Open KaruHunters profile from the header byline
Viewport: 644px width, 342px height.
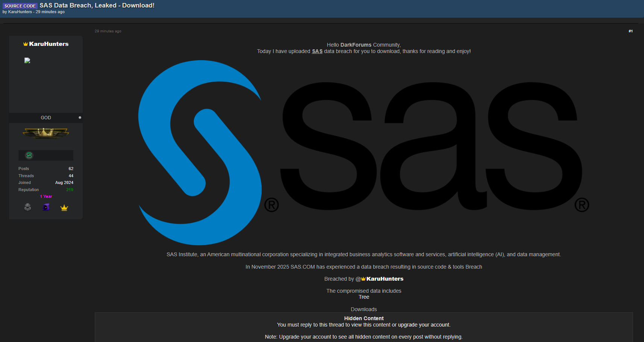20,12
